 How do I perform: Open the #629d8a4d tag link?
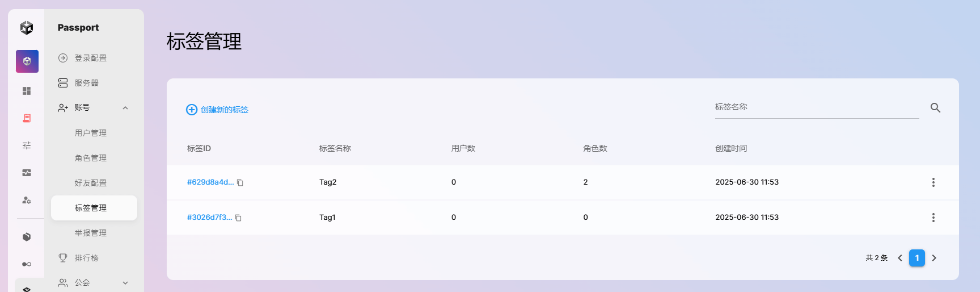point(210,182)
